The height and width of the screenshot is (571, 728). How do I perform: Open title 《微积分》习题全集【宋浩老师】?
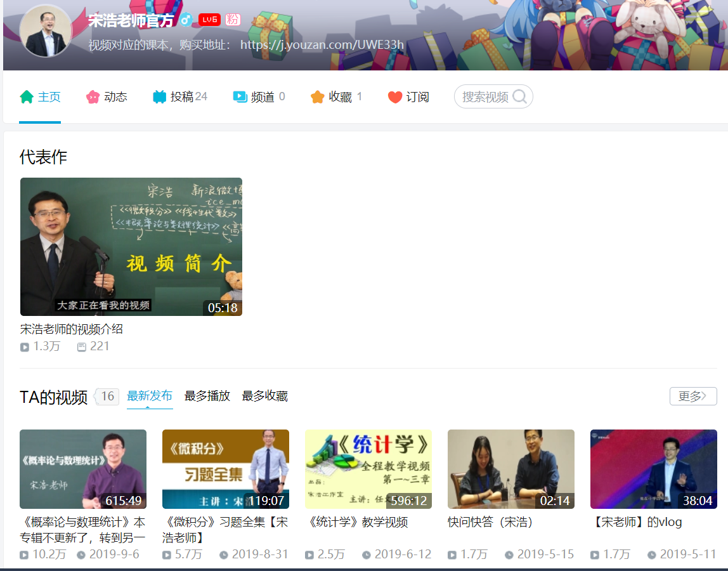click(226, 530)
